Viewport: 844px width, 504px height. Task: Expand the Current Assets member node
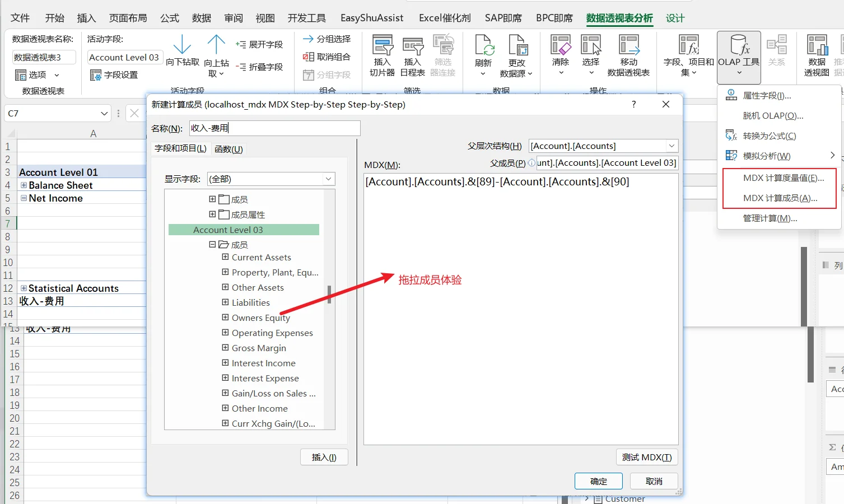225,257
